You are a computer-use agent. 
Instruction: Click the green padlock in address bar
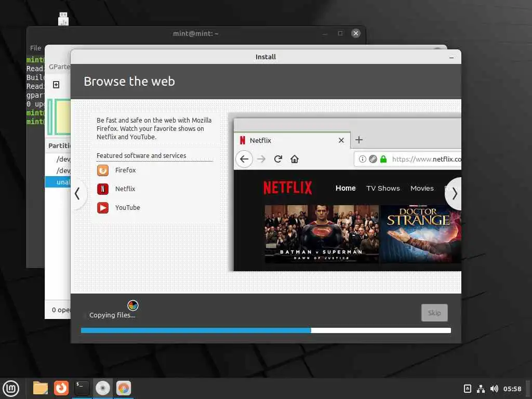383,159
